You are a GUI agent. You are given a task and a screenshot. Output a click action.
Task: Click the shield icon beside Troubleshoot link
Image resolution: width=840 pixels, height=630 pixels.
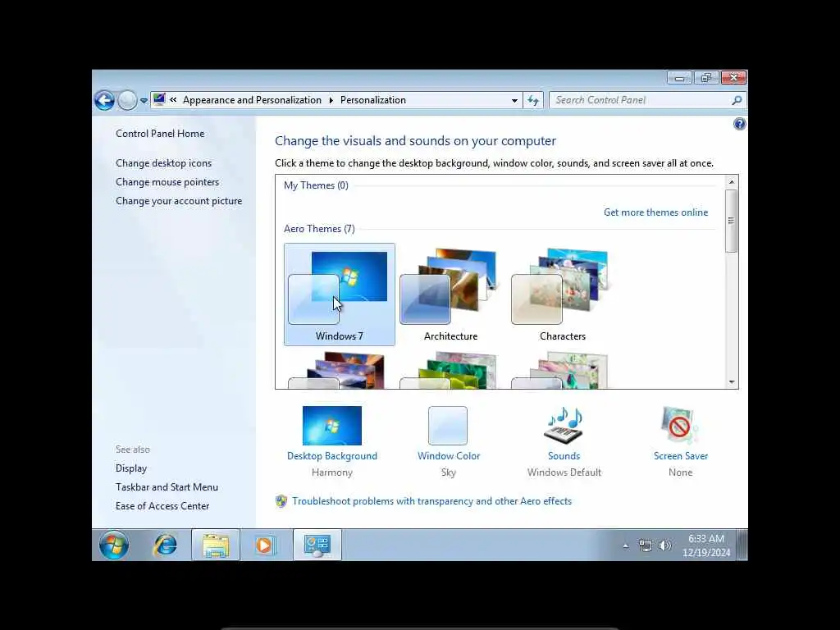coord(281,501)
